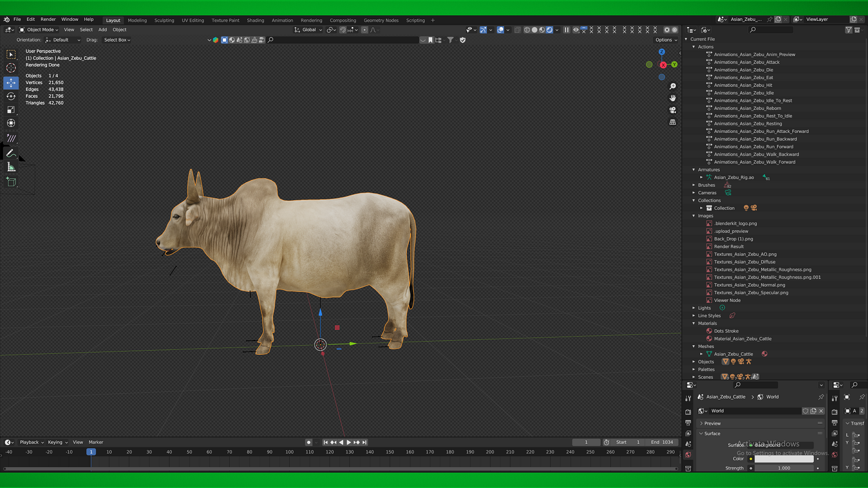This screenshot has width=868, height=488.
Task: Choose the Annotate pencil tool
Action: coord(11,153)
